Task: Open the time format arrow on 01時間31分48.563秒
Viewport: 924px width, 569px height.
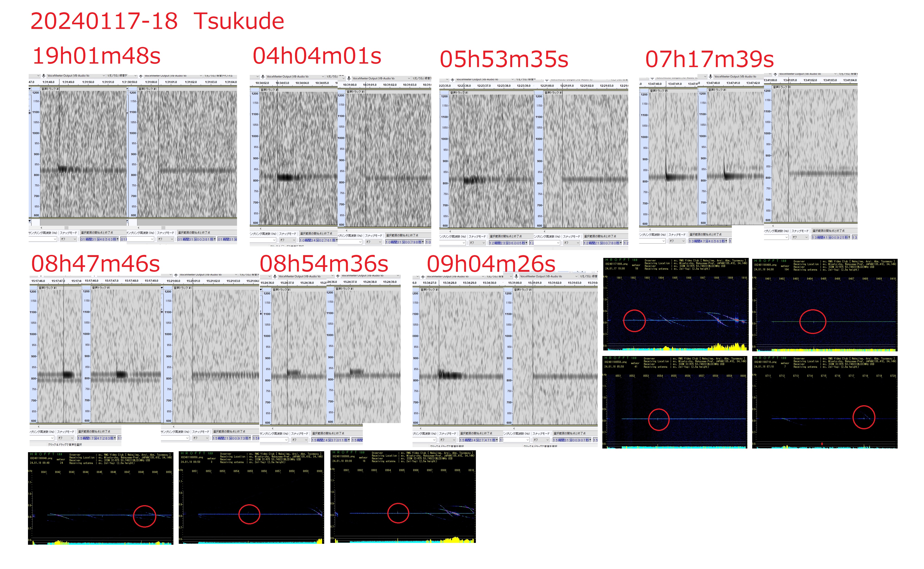Action: click(117, 239)
